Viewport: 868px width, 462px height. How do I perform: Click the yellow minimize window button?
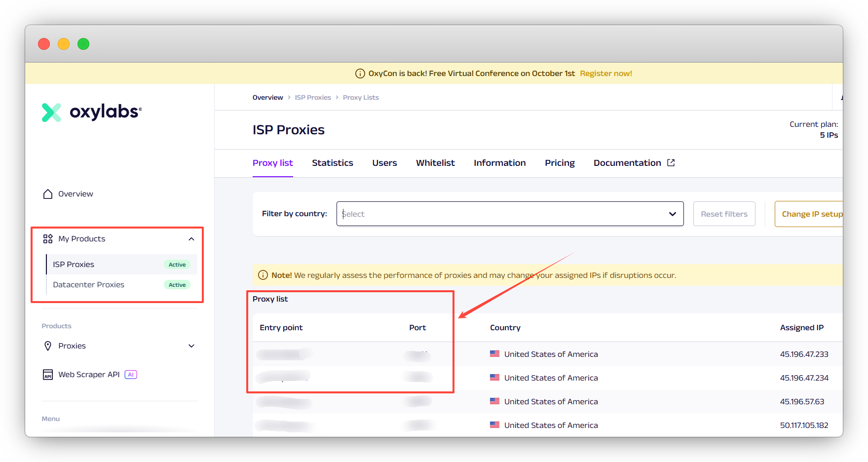tap(64, 44)
